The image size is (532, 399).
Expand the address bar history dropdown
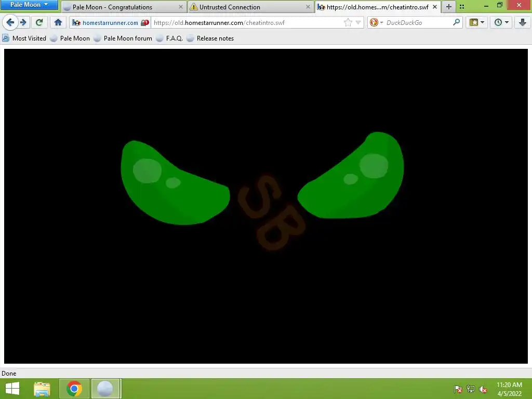click(358, 23)
